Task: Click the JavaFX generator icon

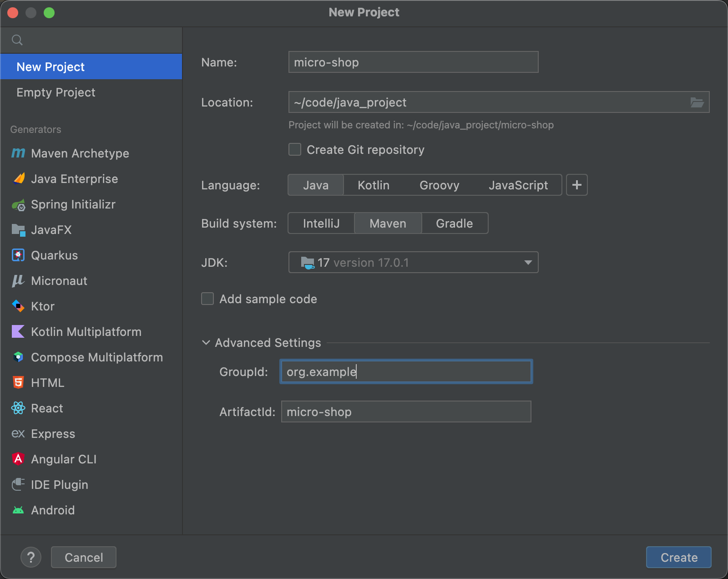Action: pos(18,230)
